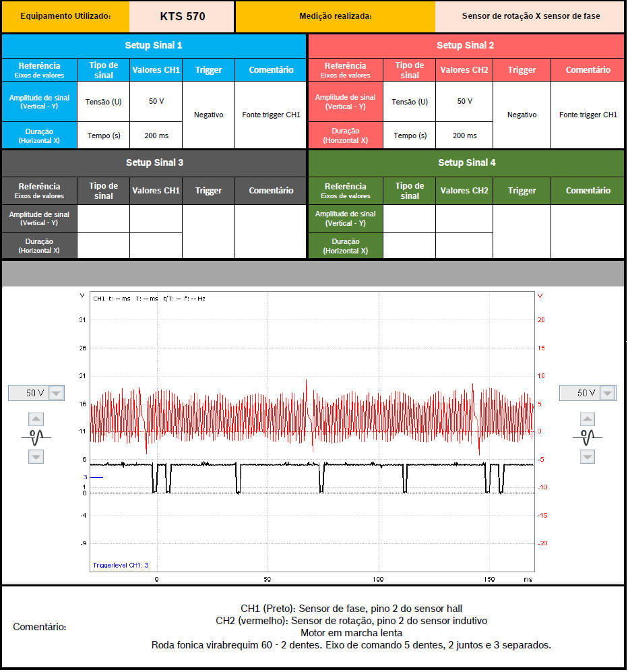Click the Triggerlevel CH1: 3 label in graph
This screenshot has height=672, width=628.
tap(121, 566)
